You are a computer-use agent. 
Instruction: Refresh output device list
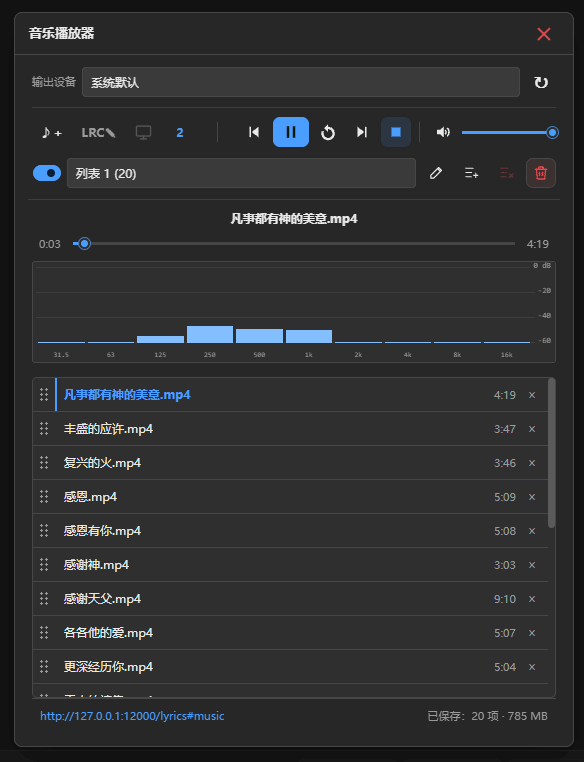tap(541, 82)
